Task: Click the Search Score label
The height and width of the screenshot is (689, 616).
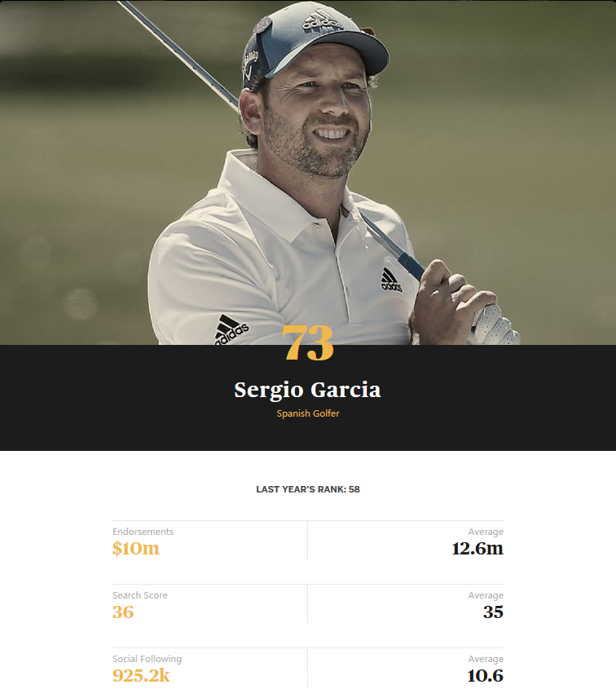Action: coord(139,595)
